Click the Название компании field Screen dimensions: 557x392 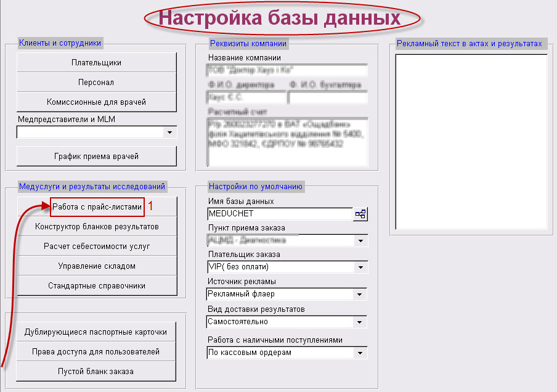click(x=287, y=70)
